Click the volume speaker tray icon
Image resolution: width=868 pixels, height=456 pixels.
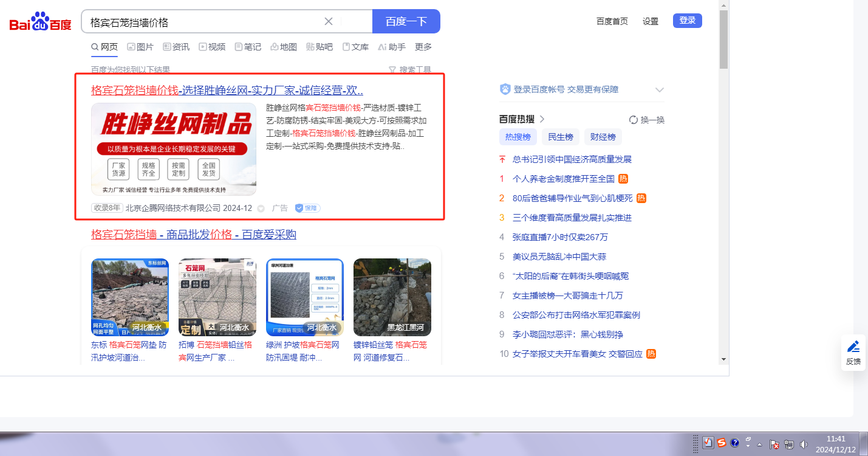point(804,444)
